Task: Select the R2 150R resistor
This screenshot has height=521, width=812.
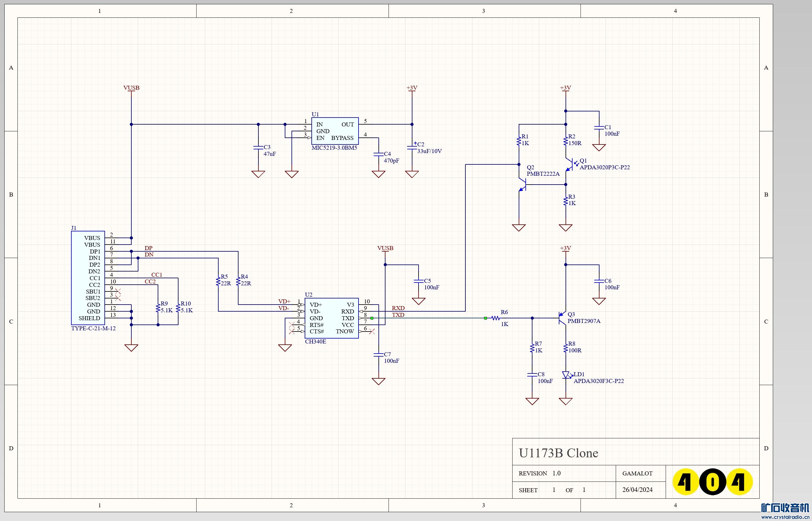Action: tap(565, 141)
